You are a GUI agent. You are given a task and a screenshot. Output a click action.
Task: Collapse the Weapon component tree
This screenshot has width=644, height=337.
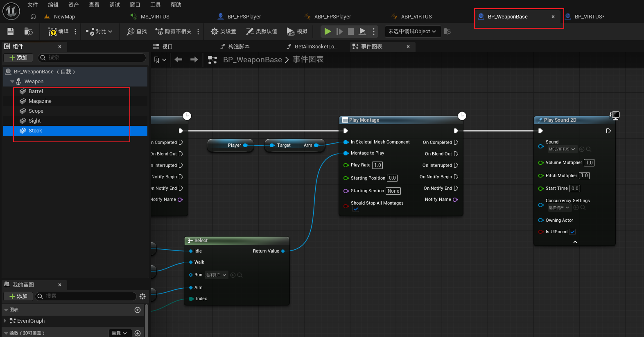[x=12, y=82]
